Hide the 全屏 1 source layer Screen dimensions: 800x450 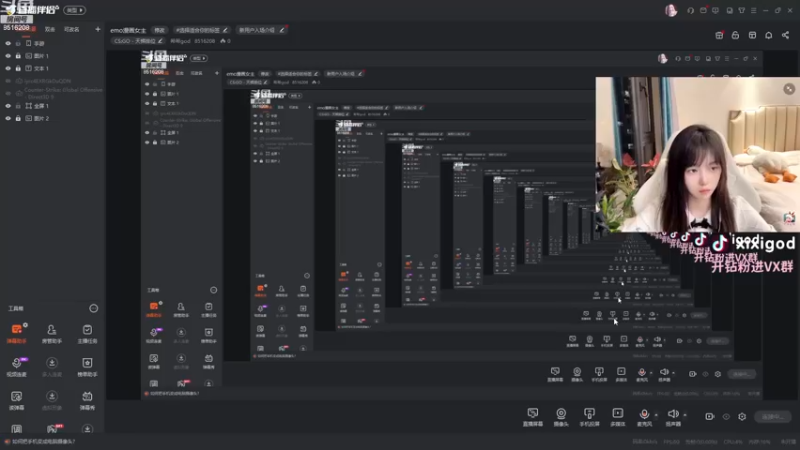coord(8,106)
